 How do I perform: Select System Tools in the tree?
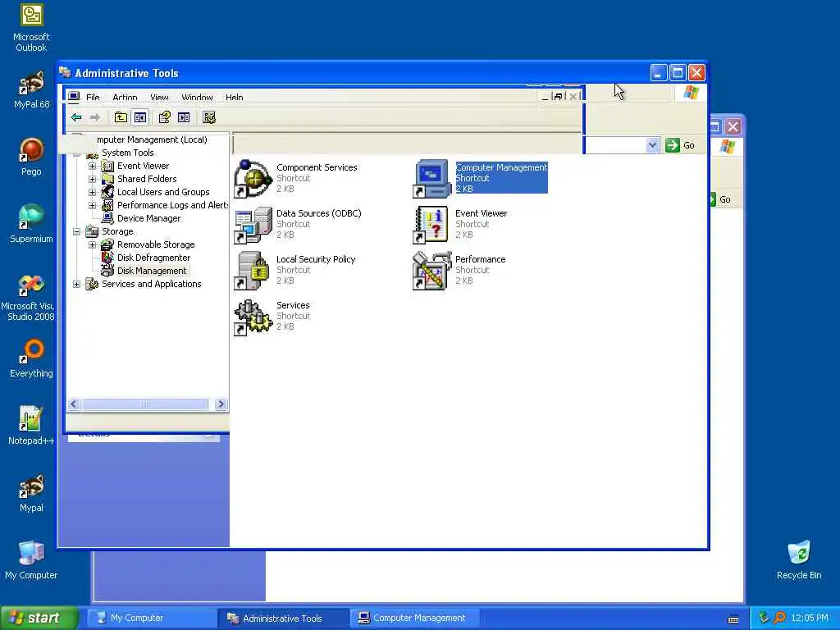point(127,153)
